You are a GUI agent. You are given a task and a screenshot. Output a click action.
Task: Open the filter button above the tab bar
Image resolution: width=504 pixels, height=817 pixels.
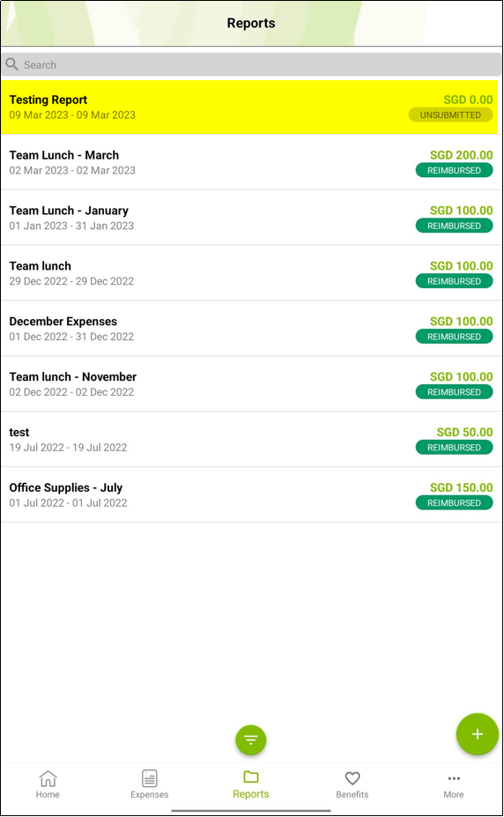(x=251, y=739)
